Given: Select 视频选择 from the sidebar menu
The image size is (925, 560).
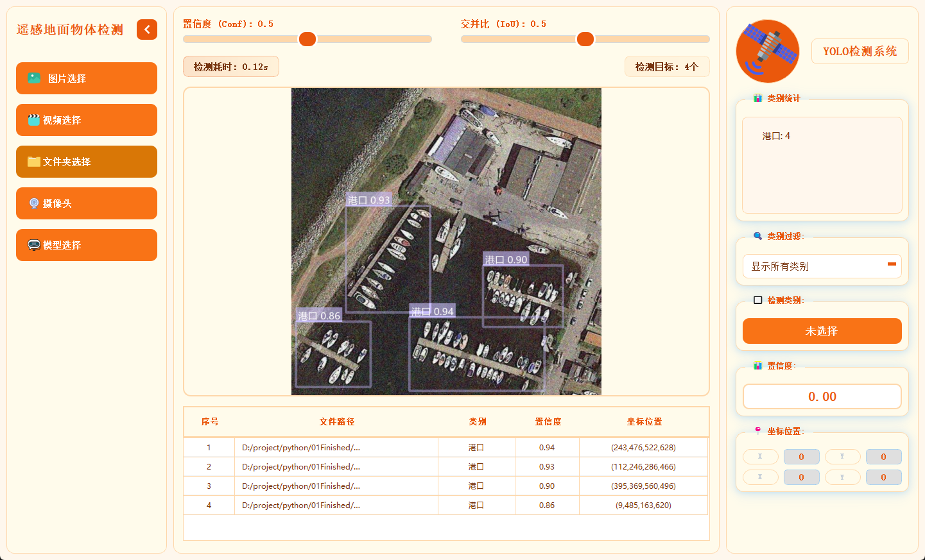Looking at the screenshot, I should point(86,119).
